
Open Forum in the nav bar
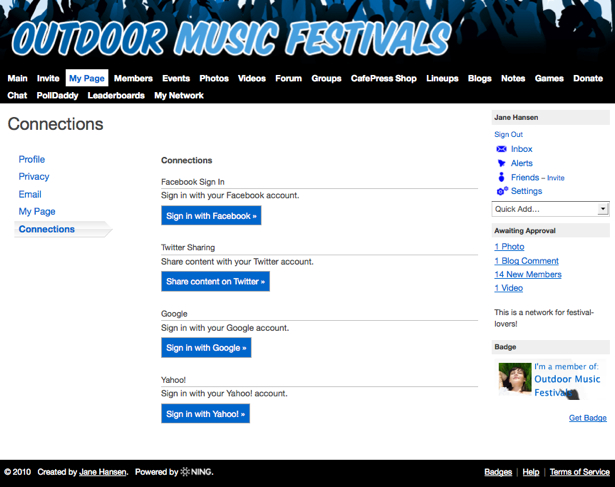click(289, 78)
